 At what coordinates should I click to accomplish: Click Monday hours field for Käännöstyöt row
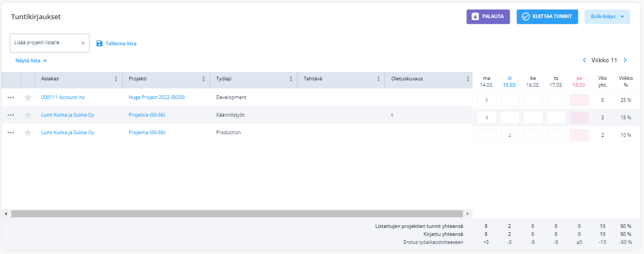click(486, 118)
